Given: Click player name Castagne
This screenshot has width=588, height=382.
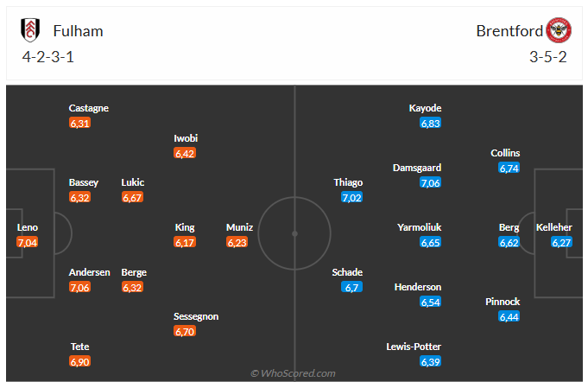Looking at the screenshot, I should click(89, 108).
